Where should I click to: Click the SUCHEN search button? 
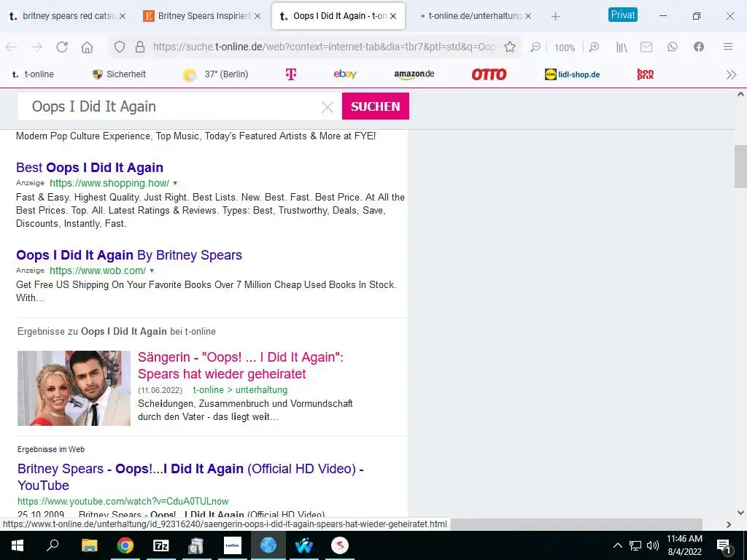pos(376,106)
